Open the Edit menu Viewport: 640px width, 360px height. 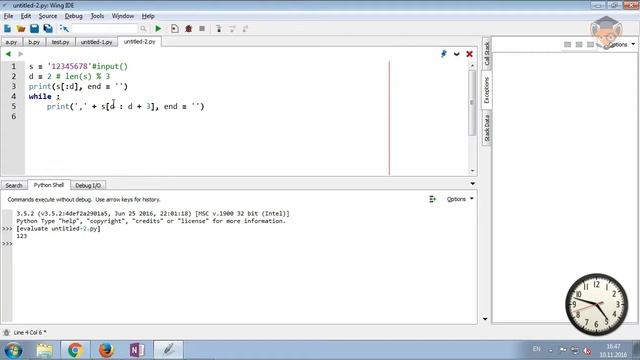26,16
